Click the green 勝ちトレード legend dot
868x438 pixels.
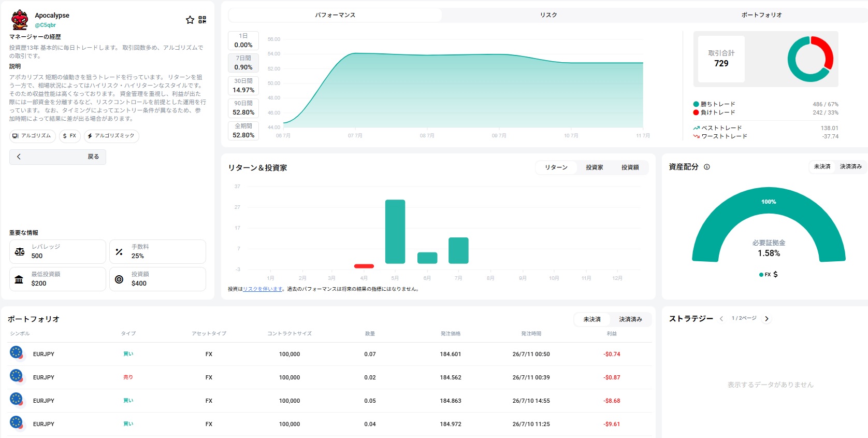(696, 104)
